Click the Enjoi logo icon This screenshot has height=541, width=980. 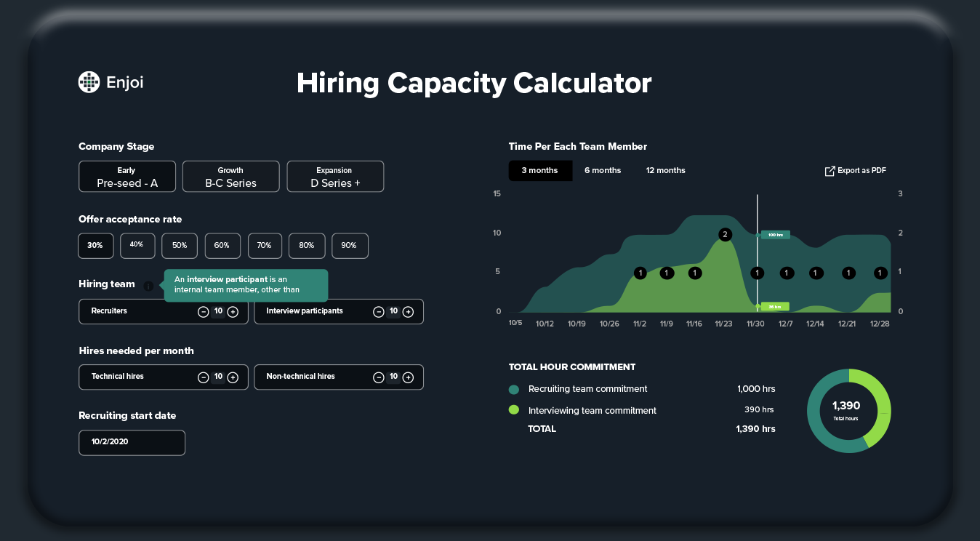[x=88, y=81]
